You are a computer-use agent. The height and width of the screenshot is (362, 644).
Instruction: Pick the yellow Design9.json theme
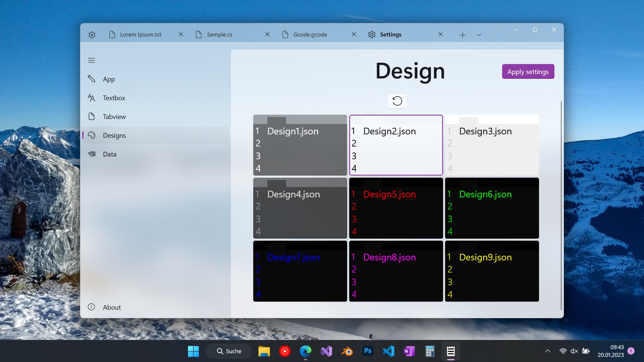(x=492, y=271)
